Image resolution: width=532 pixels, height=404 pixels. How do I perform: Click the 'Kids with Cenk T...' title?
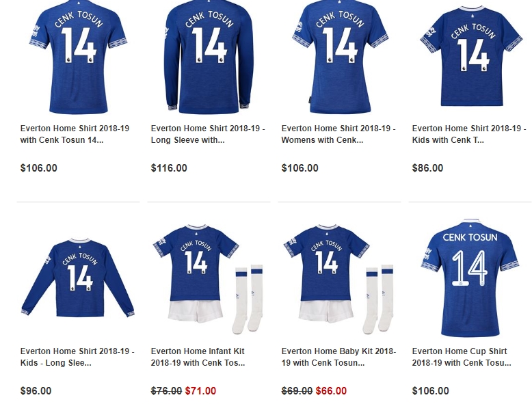tap(469, 134)
